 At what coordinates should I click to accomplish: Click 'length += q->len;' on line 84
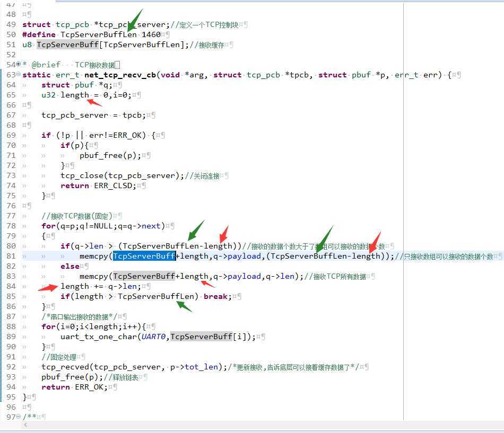(101, 286)
